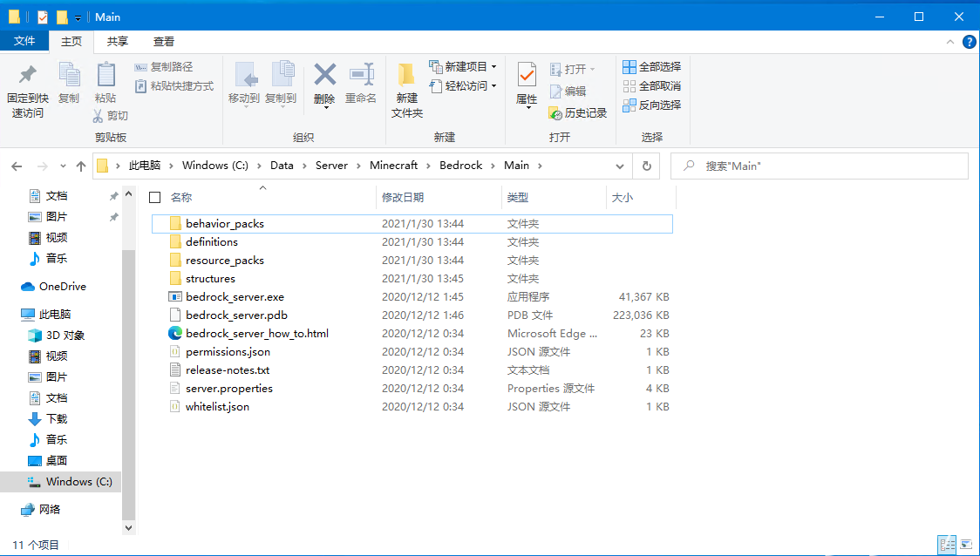Open Properties (属性) from ribbon
Screen dimensions: 980x556
tap(527, 85)
